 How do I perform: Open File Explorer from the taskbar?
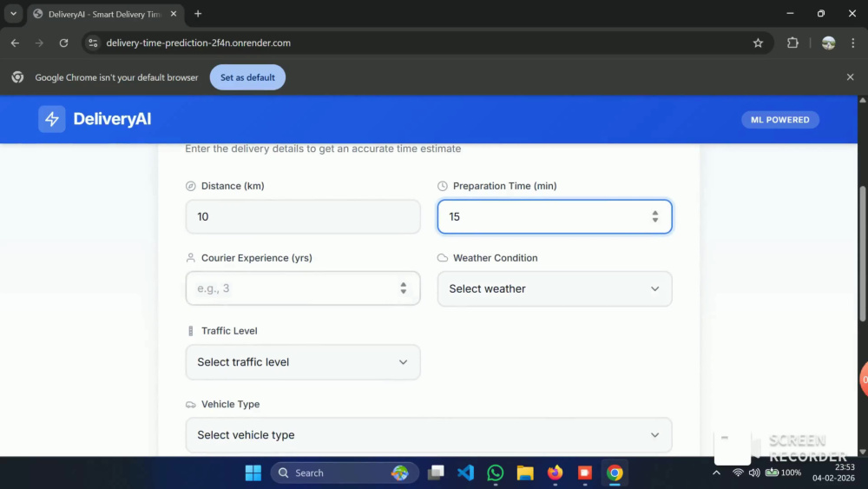tap(525, 473)
